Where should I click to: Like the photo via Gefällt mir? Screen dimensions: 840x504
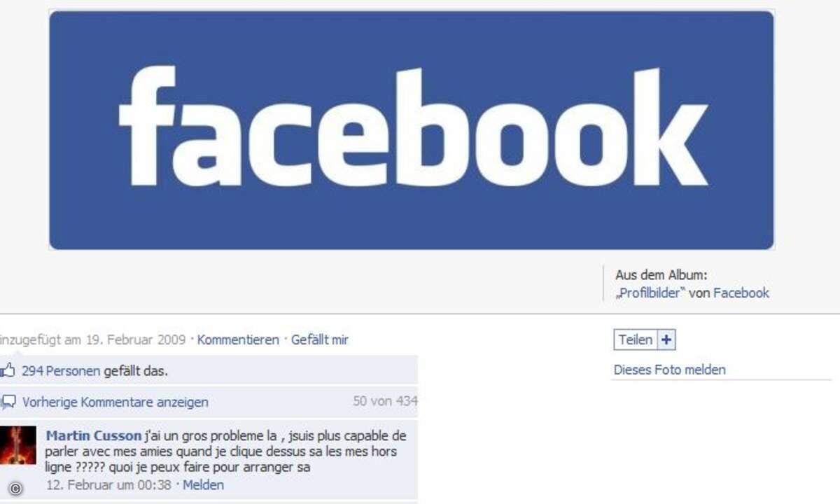[320, 340]
